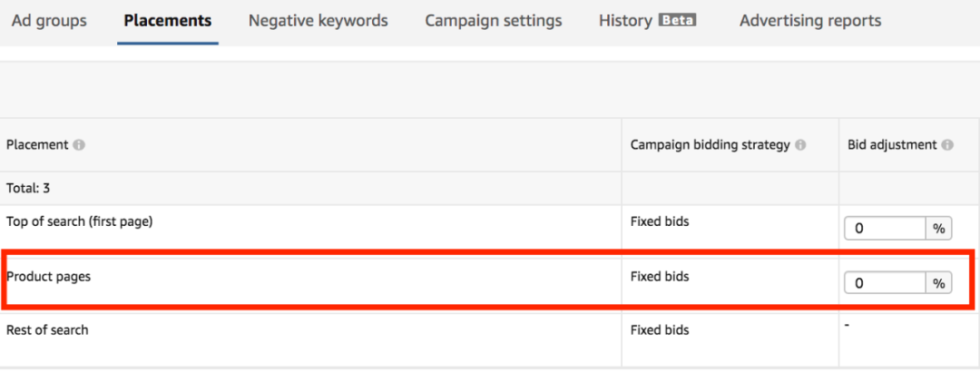Viewport: 980px width, 373px height.
Task: Click the Campaign bidding strategy column header
Action: [x=710, y=145]
